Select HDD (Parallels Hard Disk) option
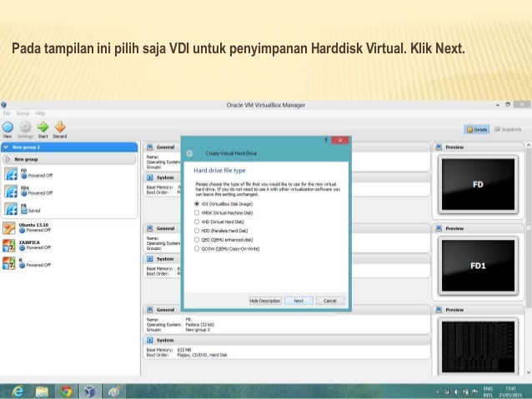532x399 pixels. coord(197,231)
